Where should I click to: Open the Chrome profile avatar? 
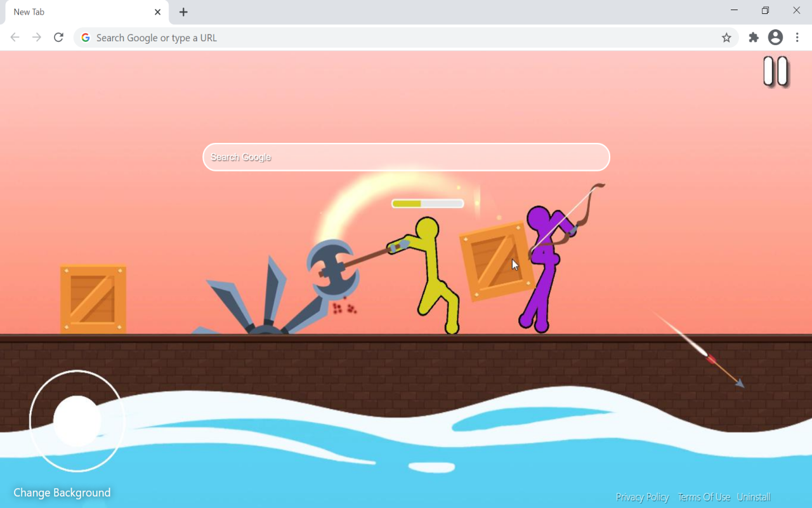click(x=775, y=37)
